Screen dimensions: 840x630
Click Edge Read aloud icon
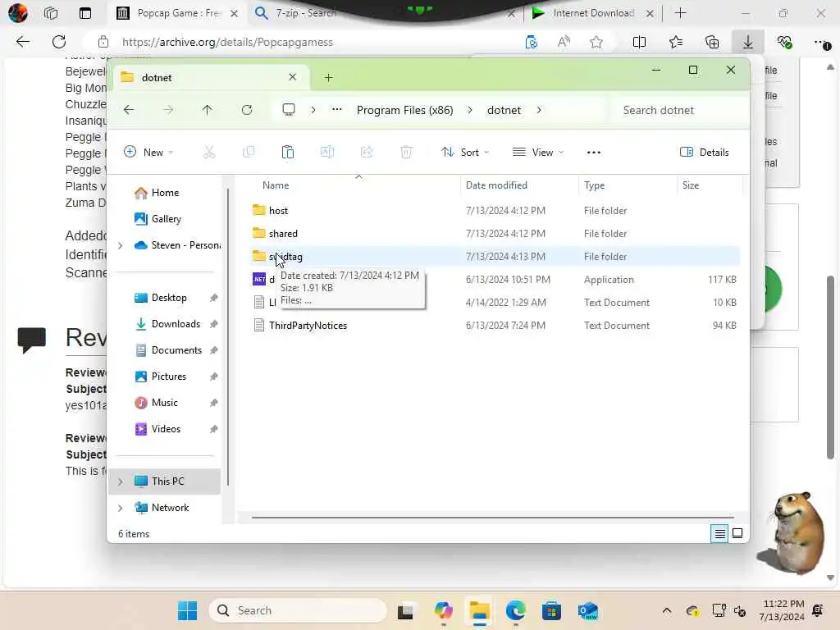[x=564, y=43]
